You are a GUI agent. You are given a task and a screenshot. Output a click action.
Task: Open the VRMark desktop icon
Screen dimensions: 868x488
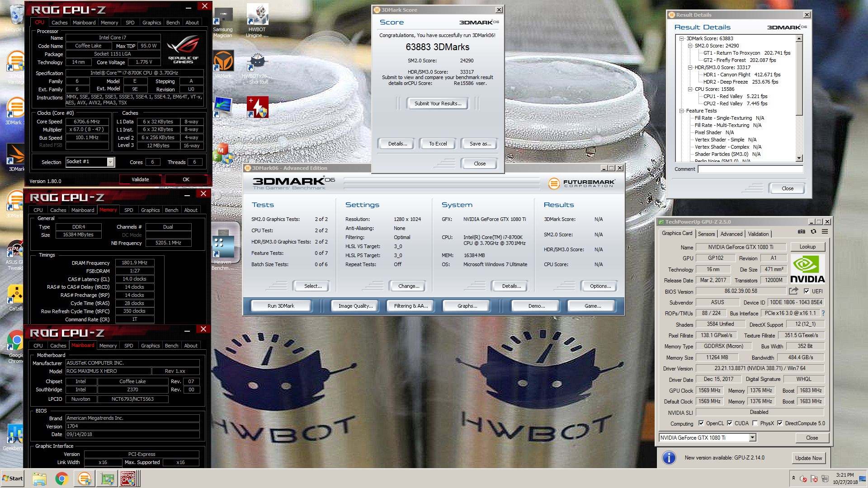coord(223,63)
